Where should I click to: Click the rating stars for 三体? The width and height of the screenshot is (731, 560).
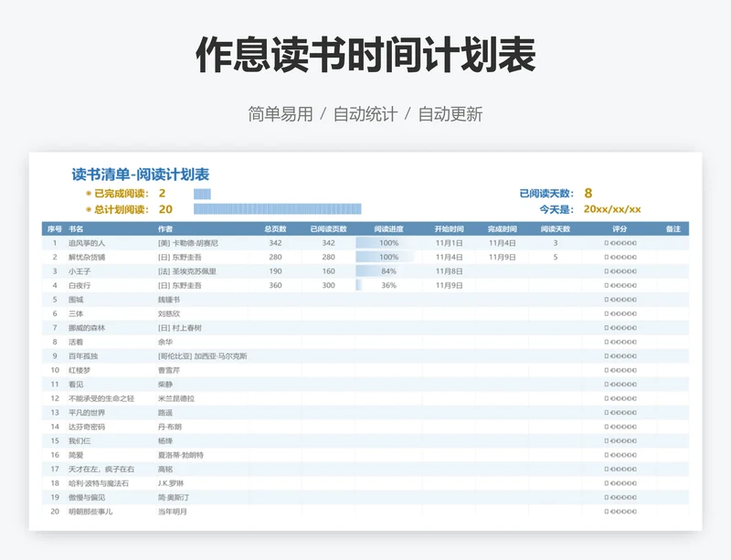(620, 313)
